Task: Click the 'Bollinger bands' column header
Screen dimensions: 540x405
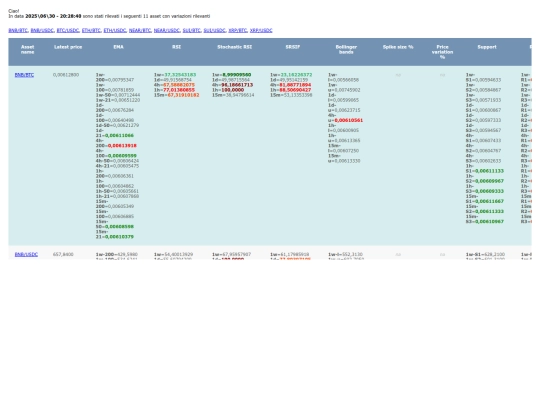Action: pos(346,50)
